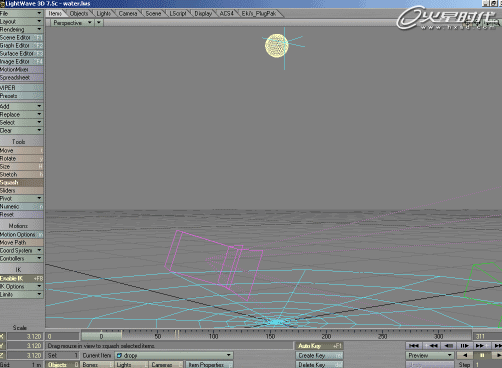Toggle Auto Key mode
Screen dimensions: 502x368
319,346
